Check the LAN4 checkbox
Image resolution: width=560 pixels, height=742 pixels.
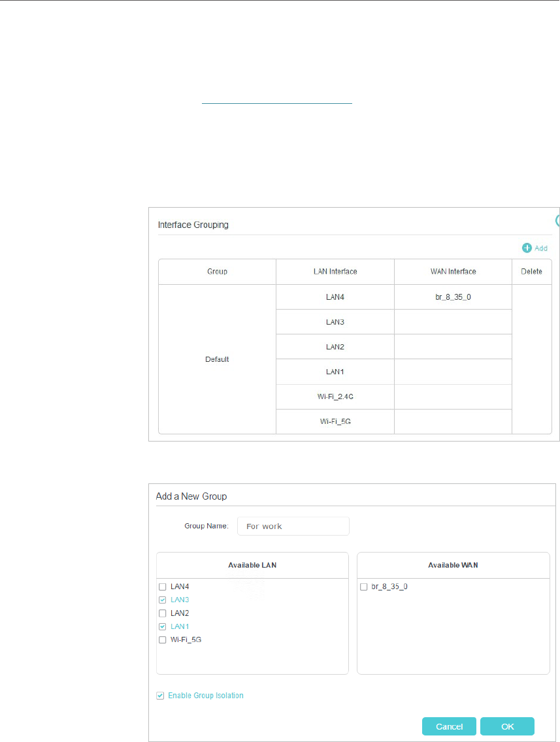[162, 587]
